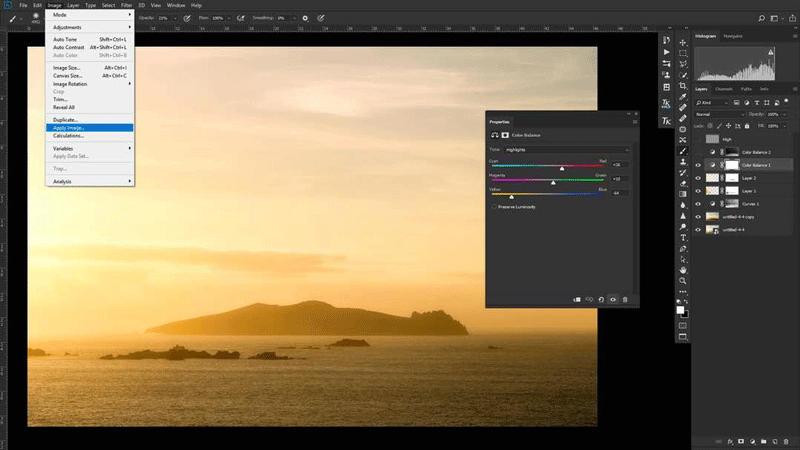Switch to the Paths tab
Viewport: 800px width, 450px height.
pos(746,89)
